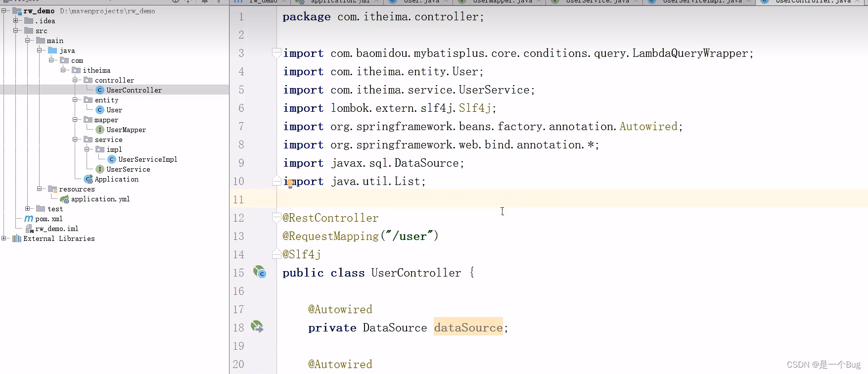Select the service package label
Viewport: 868px width, 374px height.
(x=109, y=140)
